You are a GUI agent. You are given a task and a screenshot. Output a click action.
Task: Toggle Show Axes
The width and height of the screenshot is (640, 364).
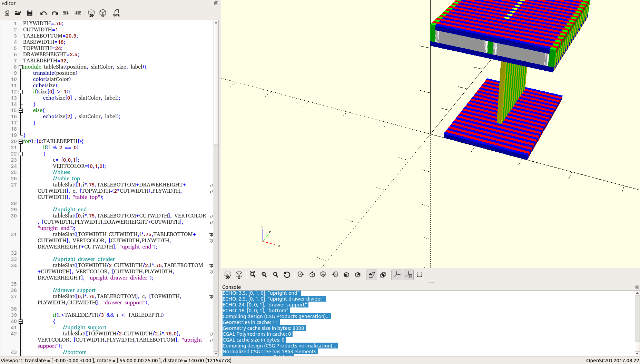tap(397, 275)
